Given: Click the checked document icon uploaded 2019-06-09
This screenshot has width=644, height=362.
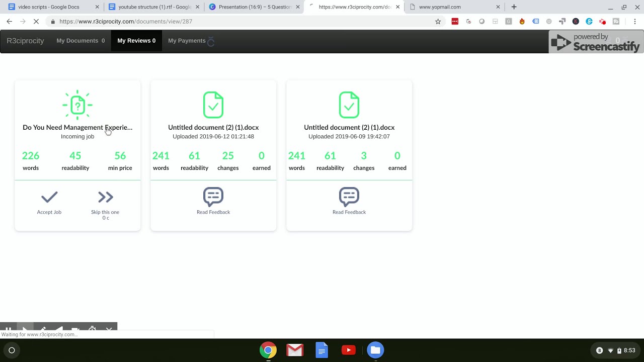Looking at the screenshot, I should (x=349, y=105).
